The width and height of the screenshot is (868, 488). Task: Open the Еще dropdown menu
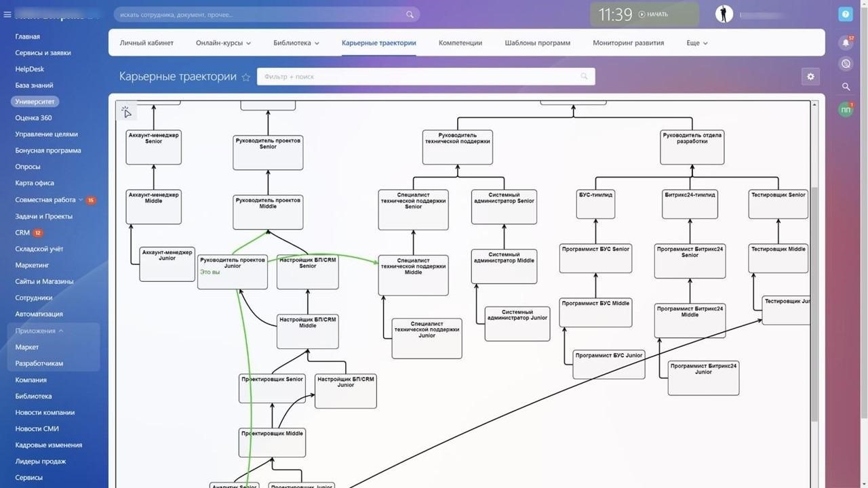(x=697, y=43)
